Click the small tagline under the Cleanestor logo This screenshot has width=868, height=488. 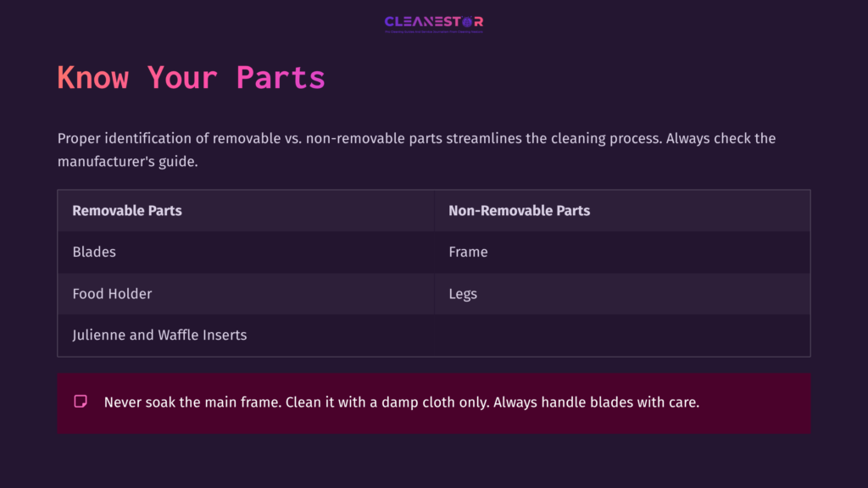(433, 31)
